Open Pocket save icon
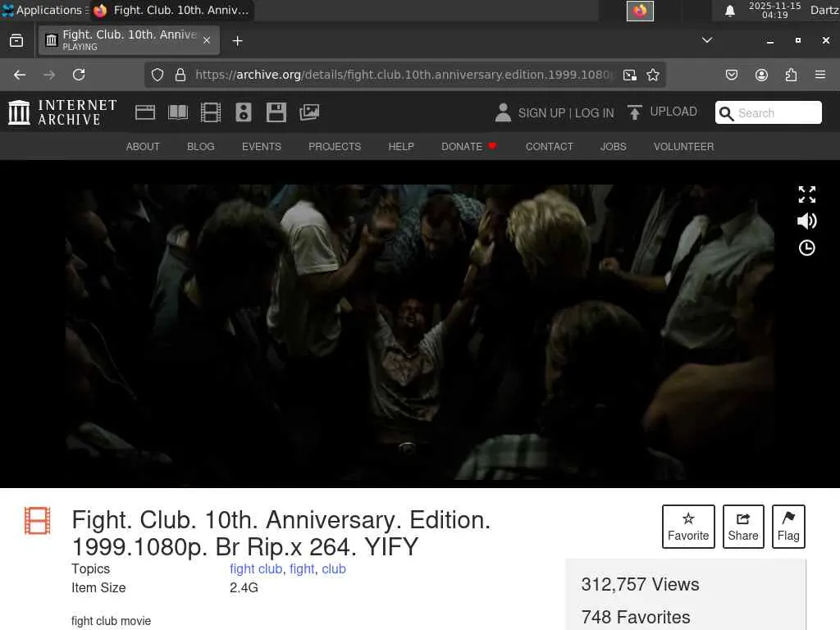Image resolution: width=840 pixels, height=630 pixels. (x=732, y=75)
